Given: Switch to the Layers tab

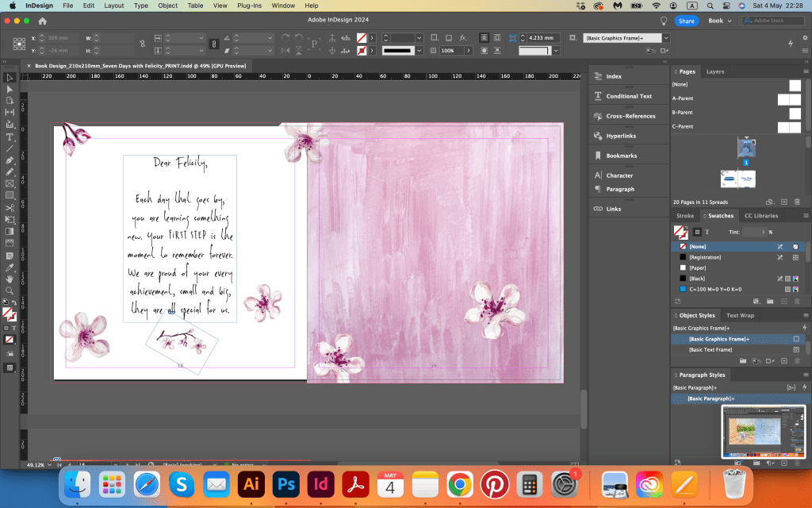Looking at the screenshot, I should point(714,71).
